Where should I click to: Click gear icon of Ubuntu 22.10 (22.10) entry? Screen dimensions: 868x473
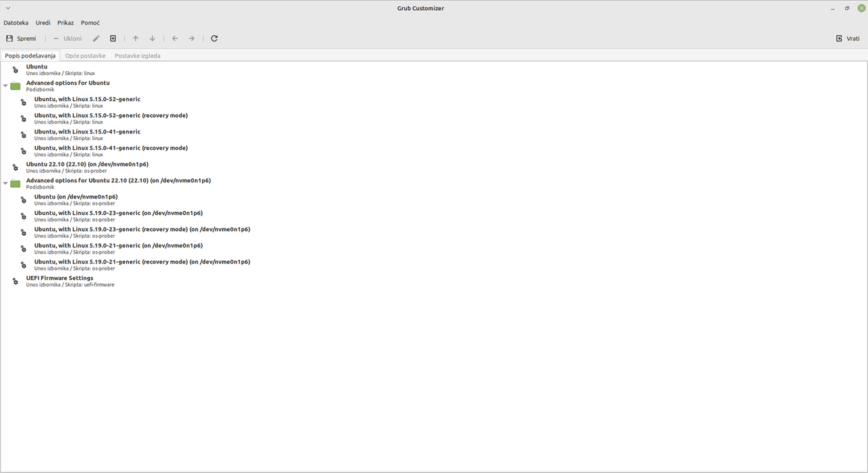16,167
